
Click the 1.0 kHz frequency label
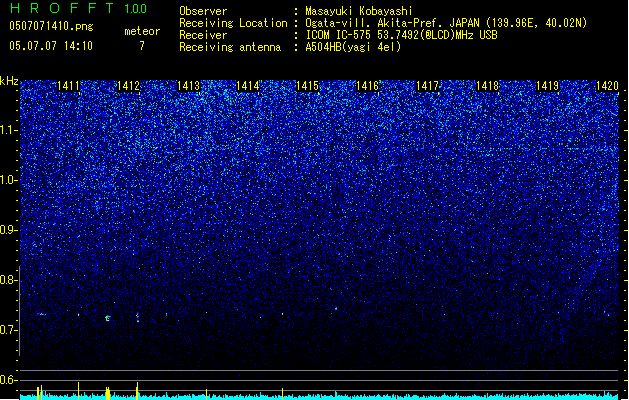pos(8,180)
